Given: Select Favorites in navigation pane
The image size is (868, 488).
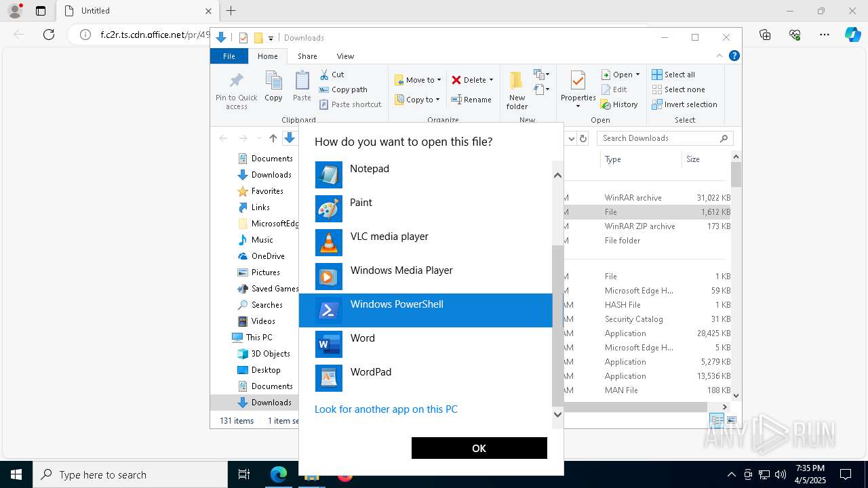Looking at the screenshot, I should coord(267,191).
